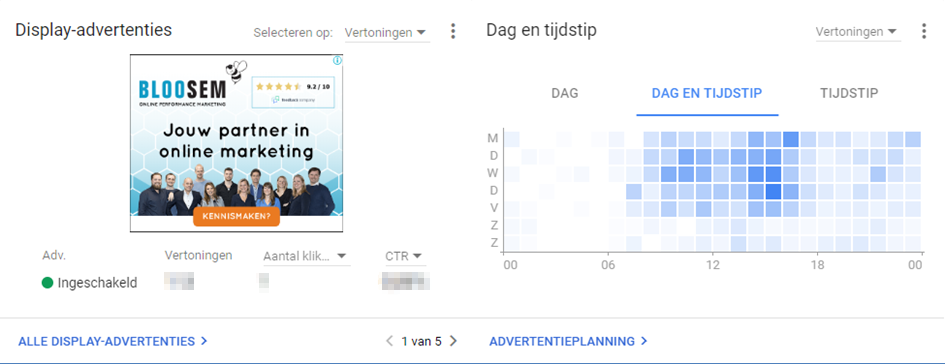The image size is (945, 364).
Task: Switch to the DAG tab
Action: [565, 93]
